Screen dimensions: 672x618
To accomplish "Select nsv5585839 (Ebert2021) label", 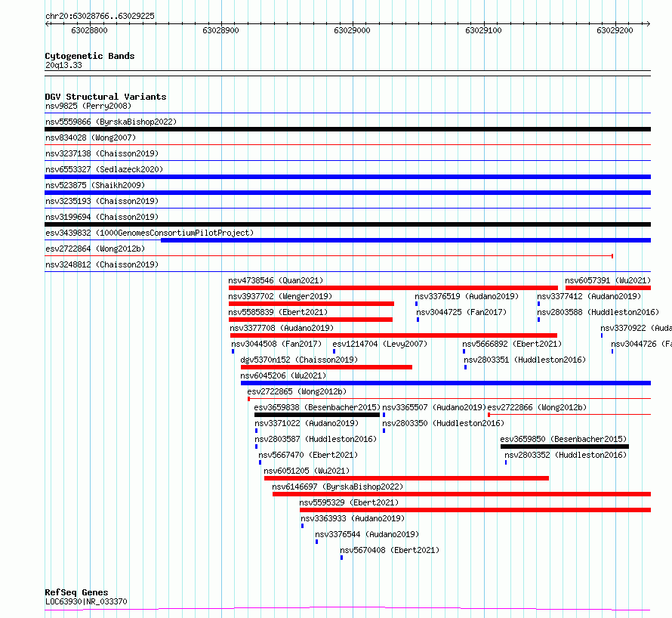I will point(278,312).
